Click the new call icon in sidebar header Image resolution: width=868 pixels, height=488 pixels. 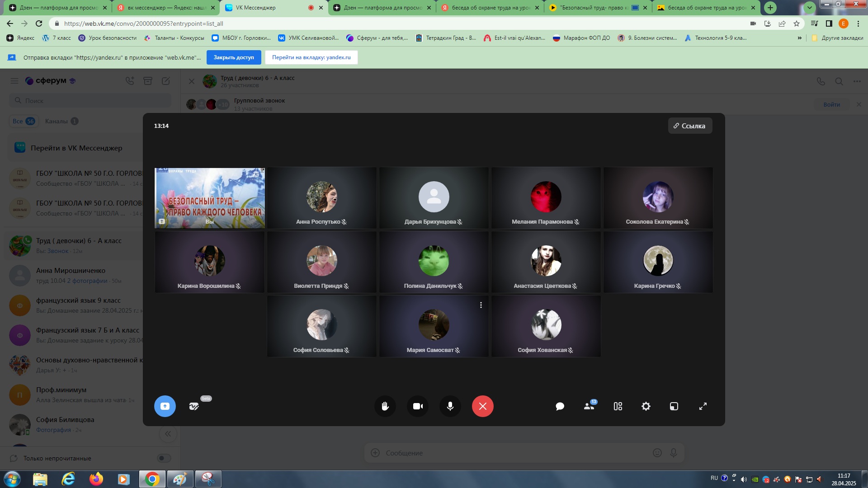tap(130, 81)
